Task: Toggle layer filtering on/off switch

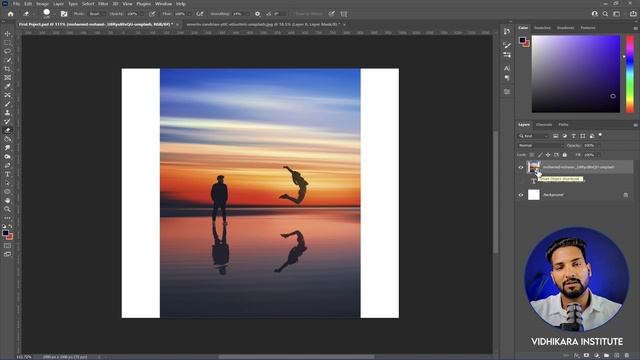Action: [600, 135]
